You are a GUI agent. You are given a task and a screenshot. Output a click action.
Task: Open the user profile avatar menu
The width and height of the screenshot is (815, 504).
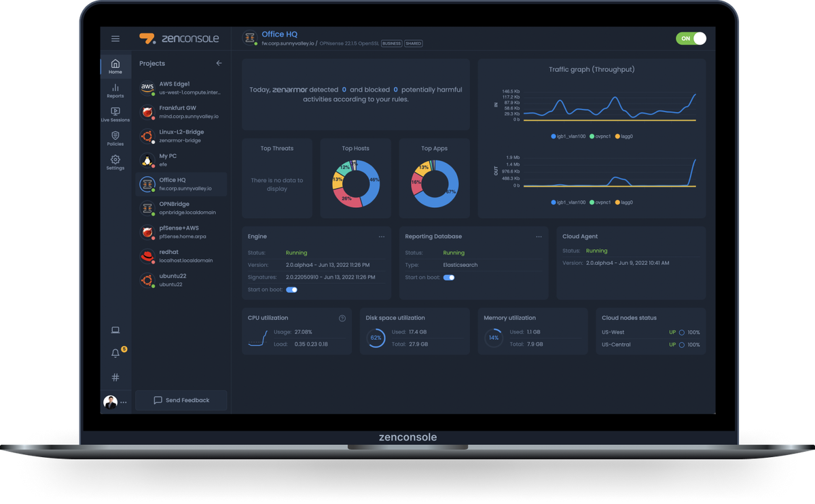tap(110, 402)
